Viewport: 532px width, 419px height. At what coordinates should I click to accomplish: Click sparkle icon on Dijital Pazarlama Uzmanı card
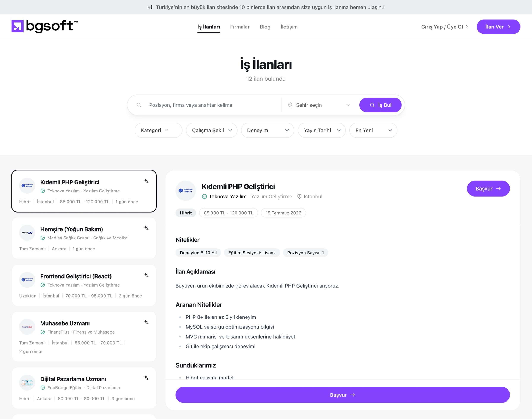(x=146, y=378)
